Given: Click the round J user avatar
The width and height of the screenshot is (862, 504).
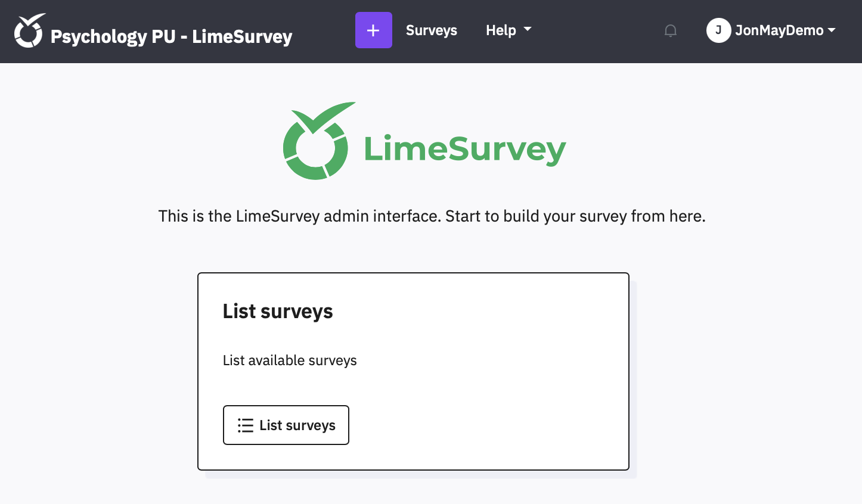Looking at the screenshot, I should coord(718,30).
